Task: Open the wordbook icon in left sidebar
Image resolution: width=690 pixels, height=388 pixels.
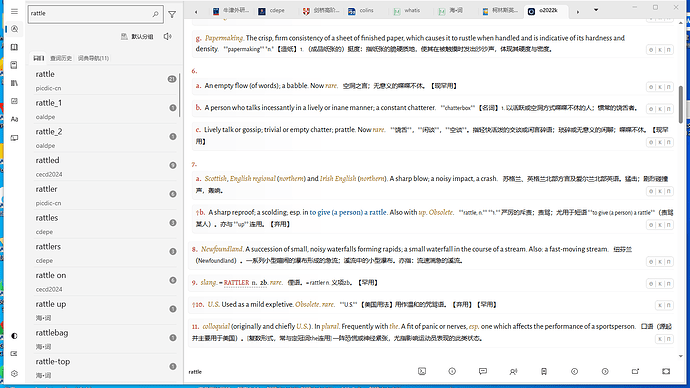Action: (14, 65)
